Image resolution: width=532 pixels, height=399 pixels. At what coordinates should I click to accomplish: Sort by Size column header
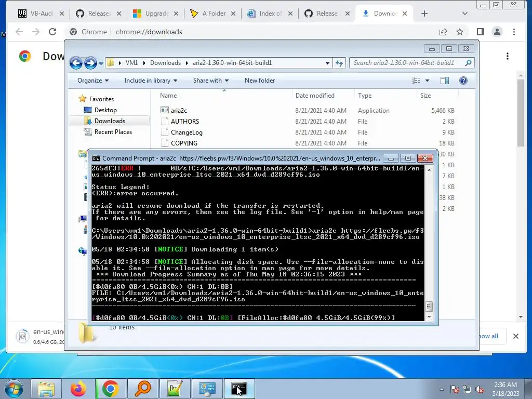[425, 96]
